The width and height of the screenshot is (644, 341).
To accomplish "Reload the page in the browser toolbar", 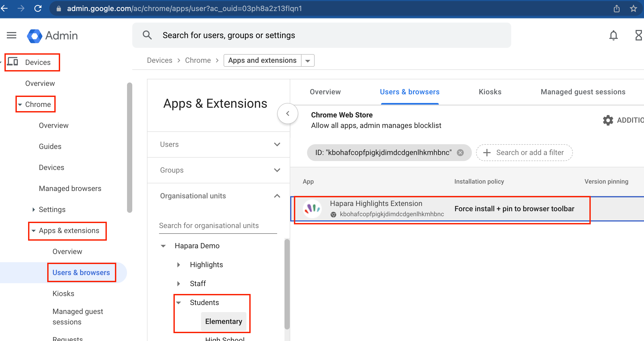I will (x=38, y=8).
